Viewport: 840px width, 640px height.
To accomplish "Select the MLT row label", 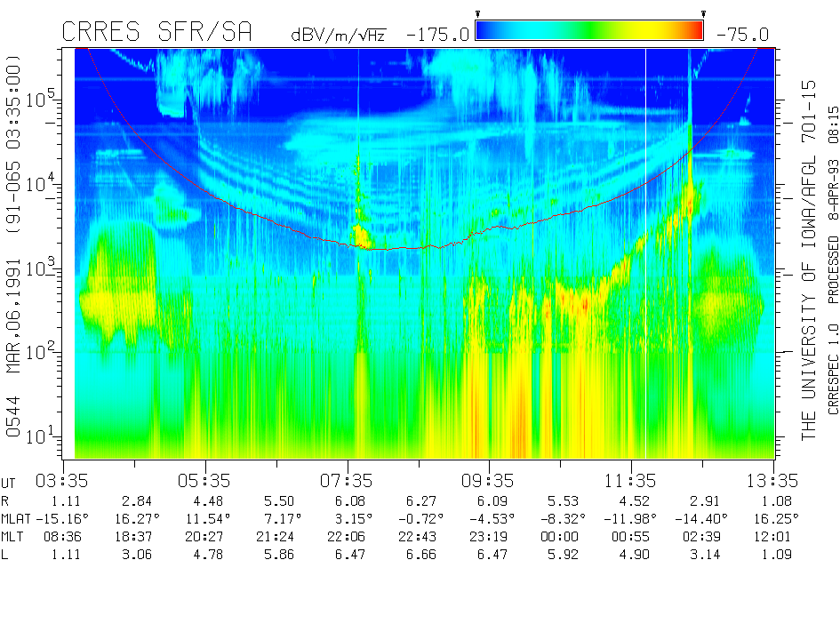I will [x=12, y=536].
